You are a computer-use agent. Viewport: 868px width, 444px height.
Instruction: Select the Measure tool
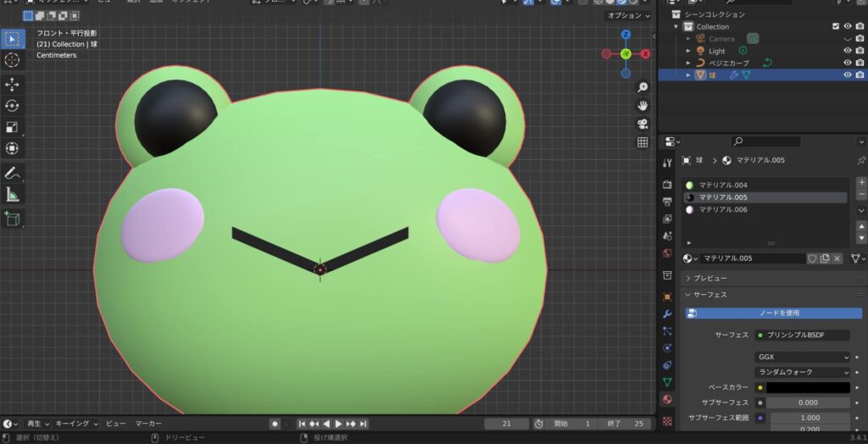click(x=13, y=195)
